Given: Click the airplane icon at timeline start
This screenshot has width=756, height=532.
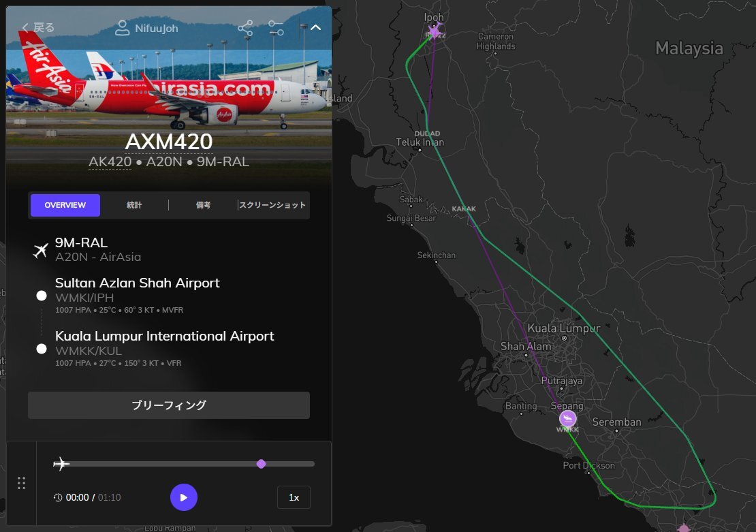Looking at the screenshot, I should (61, 464).
